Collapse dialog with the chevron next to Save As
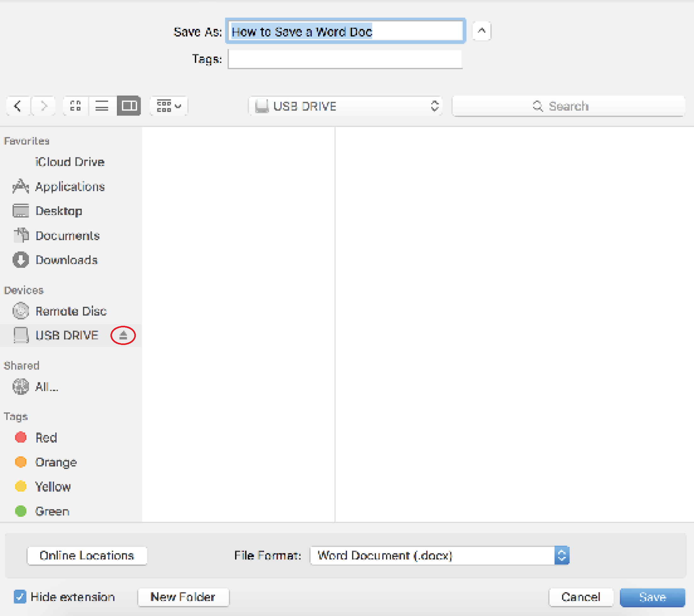 481,31
